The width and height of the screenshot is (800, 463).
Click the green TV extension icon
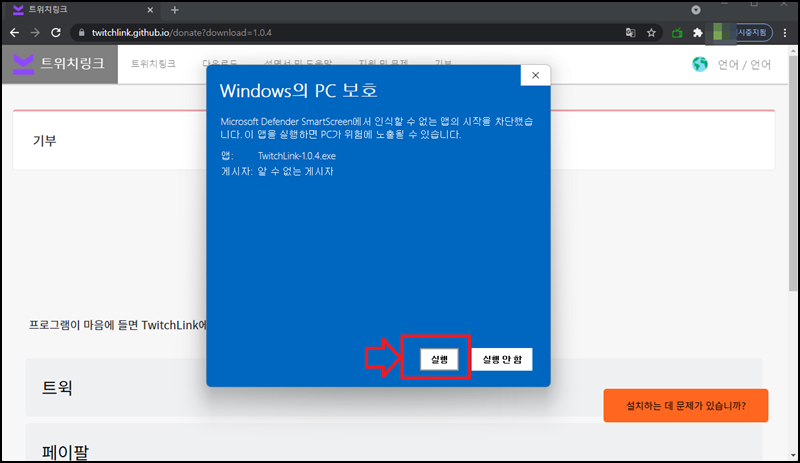(x=677, y=33)
